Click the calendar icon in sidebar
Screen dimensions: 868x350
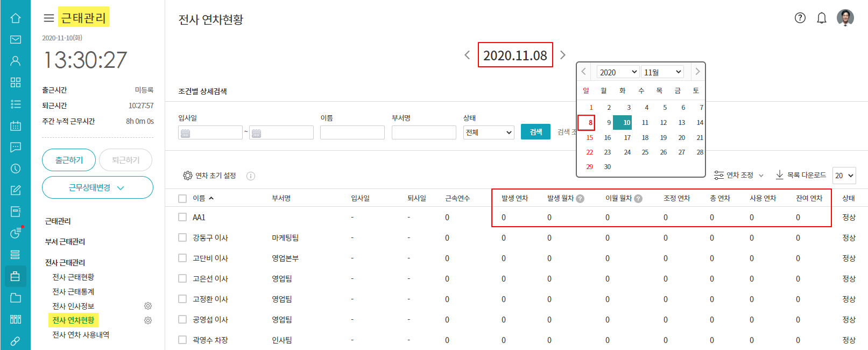pyautogui.click(x=16, y=126)
